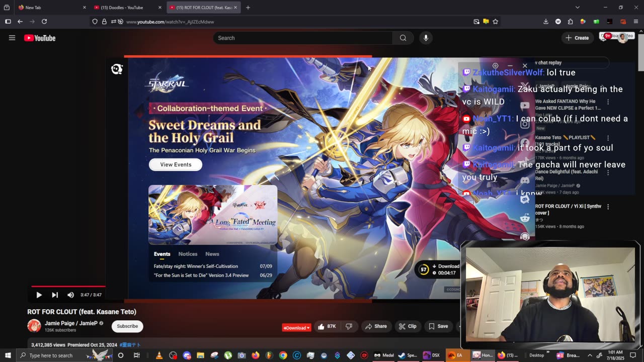644x362 pixels.
Task: Open VLC from the taskbar
Action: coord(159,355)
